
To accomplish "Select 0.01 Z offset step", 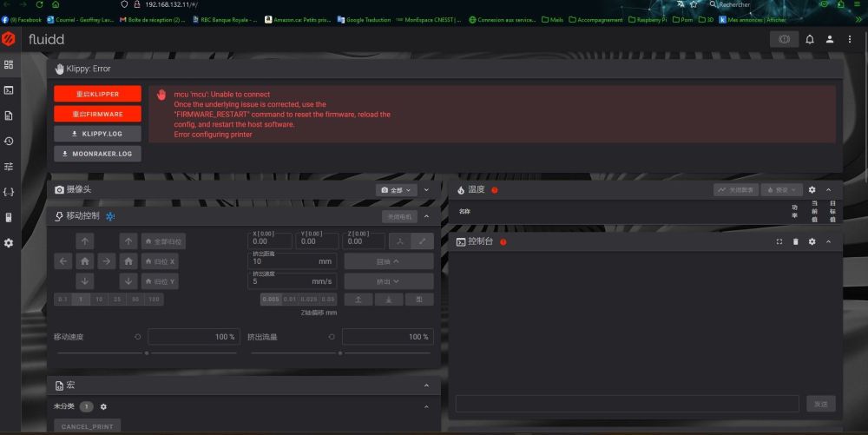I will pos(290,300).
